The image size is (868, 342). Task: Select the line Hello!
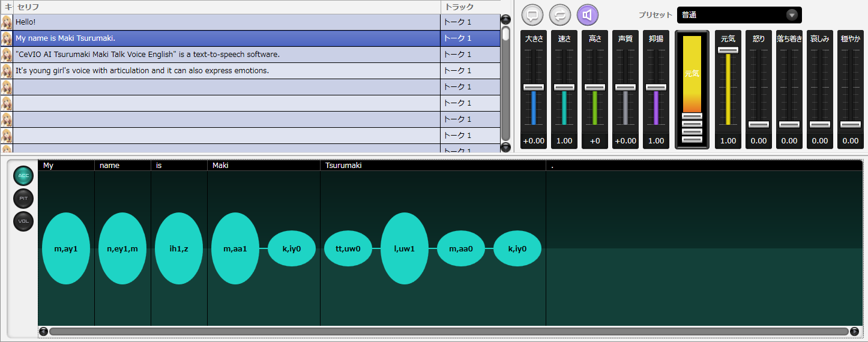[227, 22]
